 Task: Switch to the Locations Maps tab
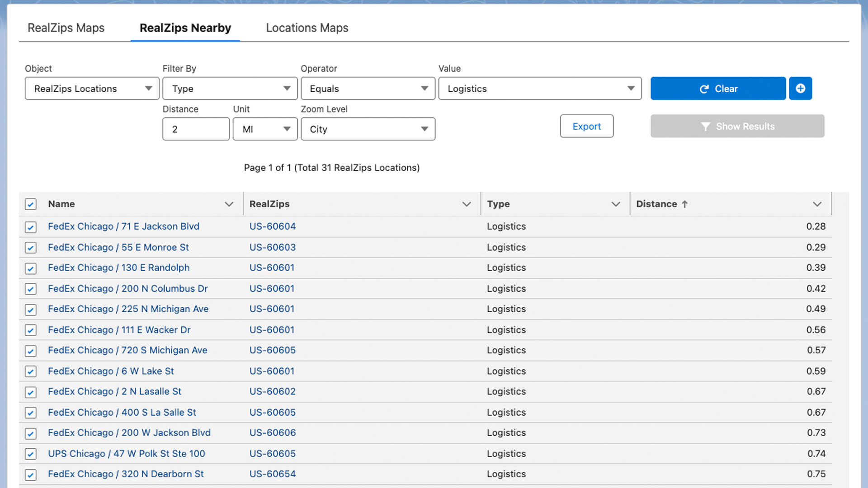(x=307, y=28)
